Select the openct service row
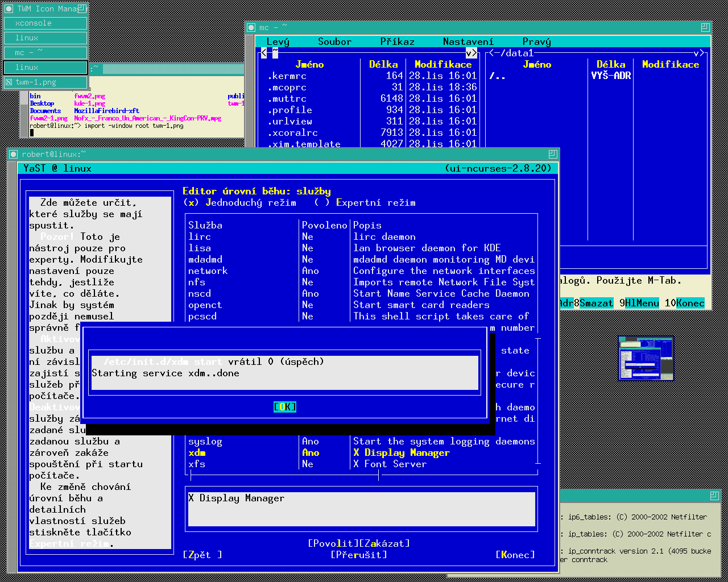The width and height of the screenshot is (728, 582). pyautogui.click(x=362, y=305)
